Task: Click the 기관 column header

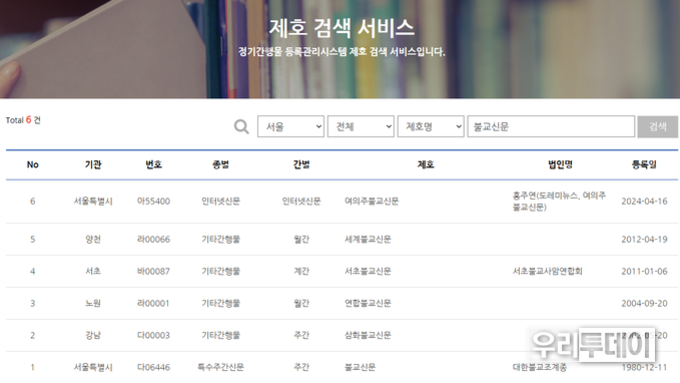Action: click(93, 164)
